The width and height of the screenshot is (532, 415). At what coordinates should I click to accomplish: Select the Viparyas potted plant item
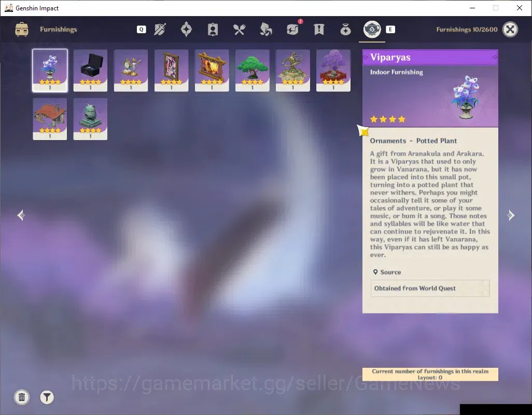(50, 70)
